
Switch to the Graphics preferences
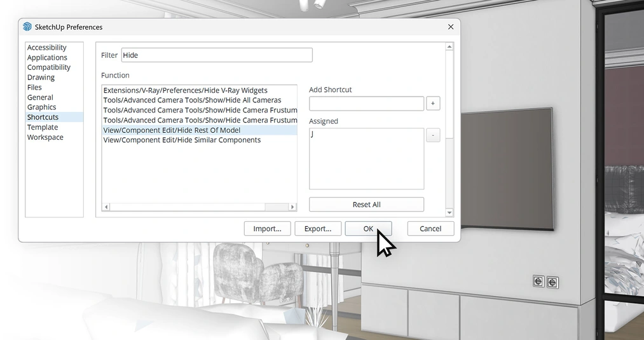point(41,107)
